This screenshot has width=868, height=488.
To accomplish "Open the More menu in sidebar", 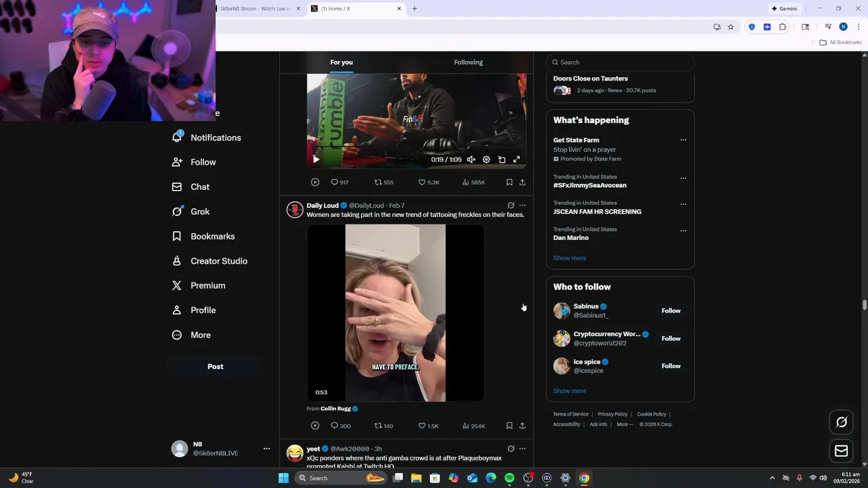I will coord(191,335).
